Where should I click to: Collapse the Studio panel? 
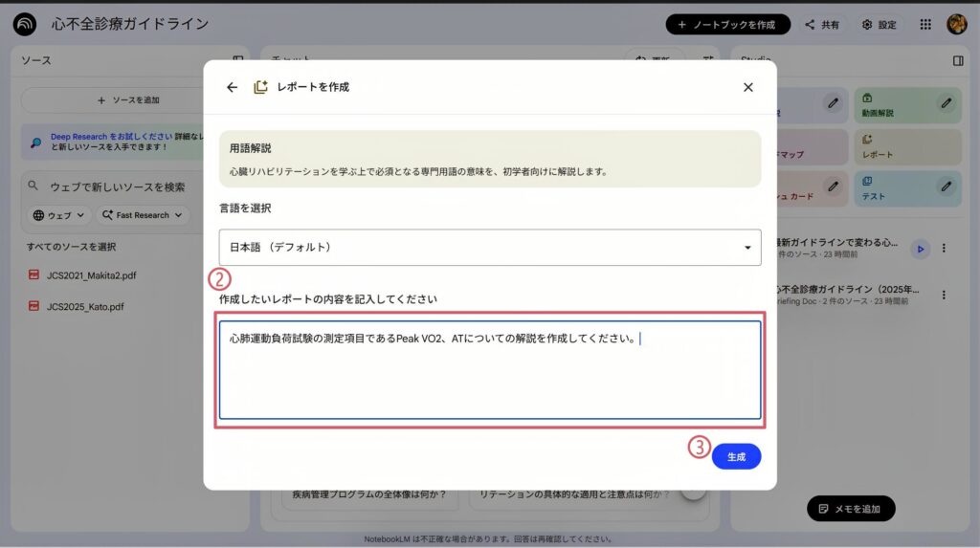click(x=957, y=60)
